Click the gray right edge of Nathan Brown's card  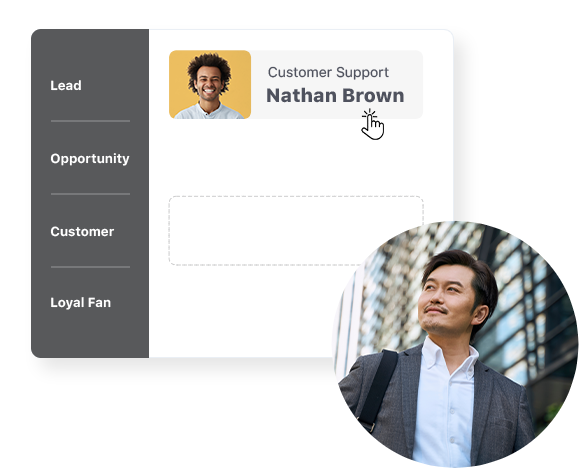point(414,85)
